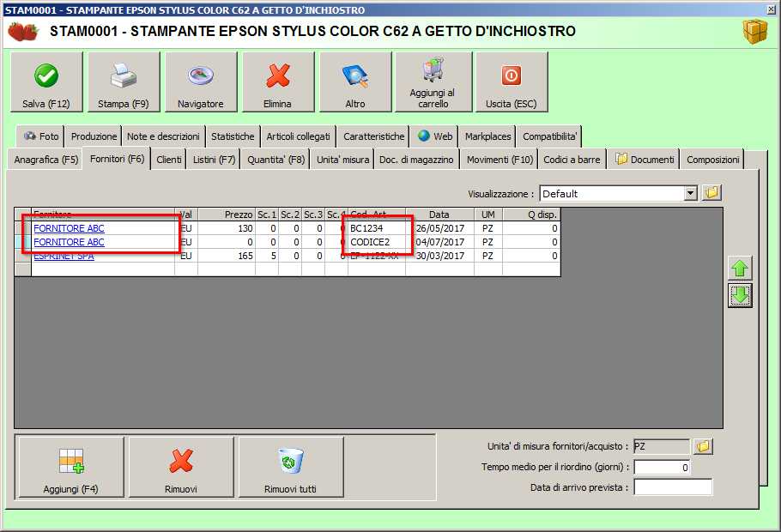The height and width of the screenshot is (532, 781).
Task: Select price cell 165
Action: tap(227, 256)
